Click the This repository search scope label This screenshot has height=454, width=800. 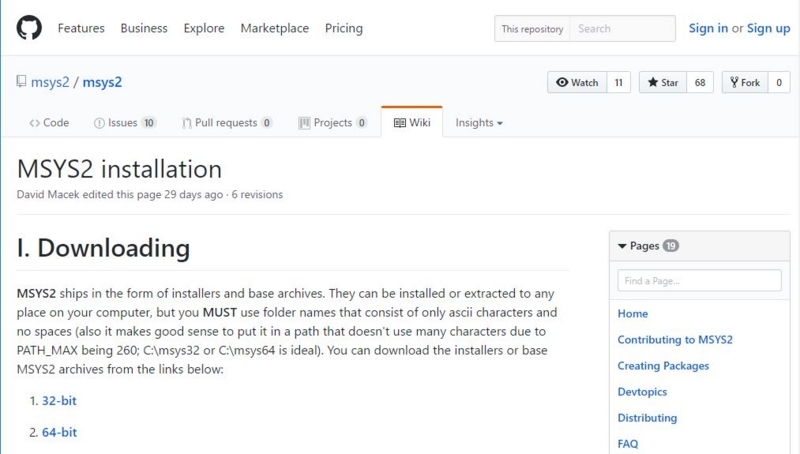click(x=532, y=29)
